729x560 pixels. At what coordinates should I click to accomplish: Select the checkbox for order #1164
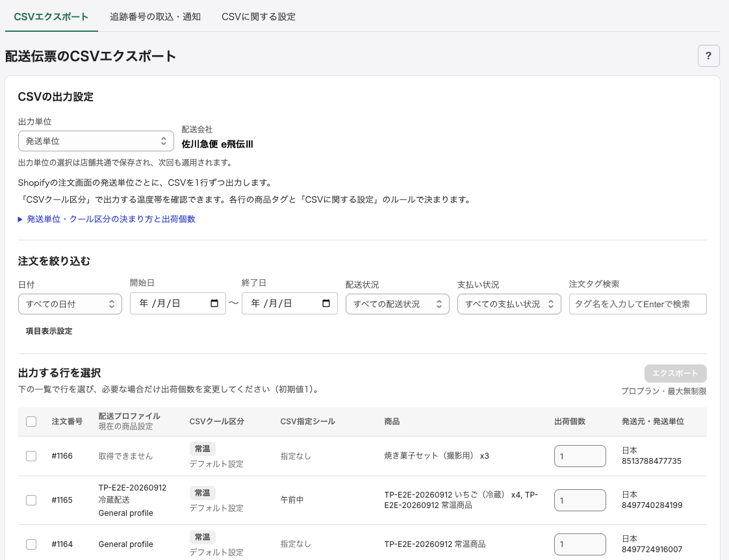pos(31,544)
